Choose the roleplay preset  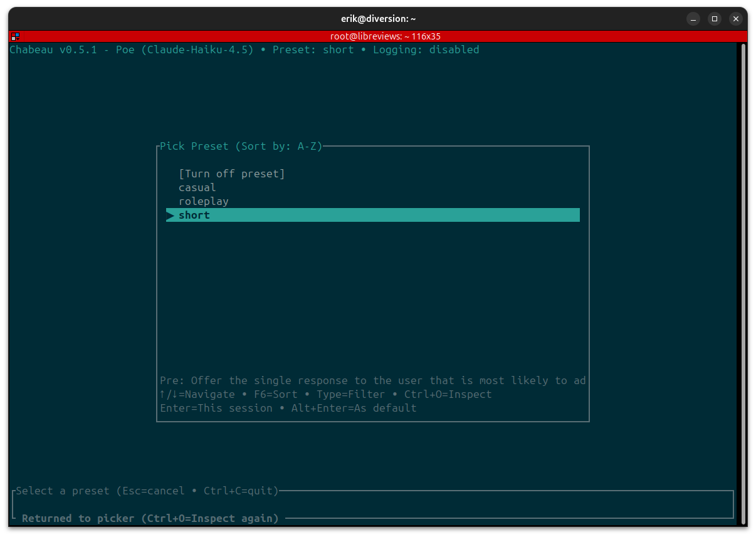[203, 201]
